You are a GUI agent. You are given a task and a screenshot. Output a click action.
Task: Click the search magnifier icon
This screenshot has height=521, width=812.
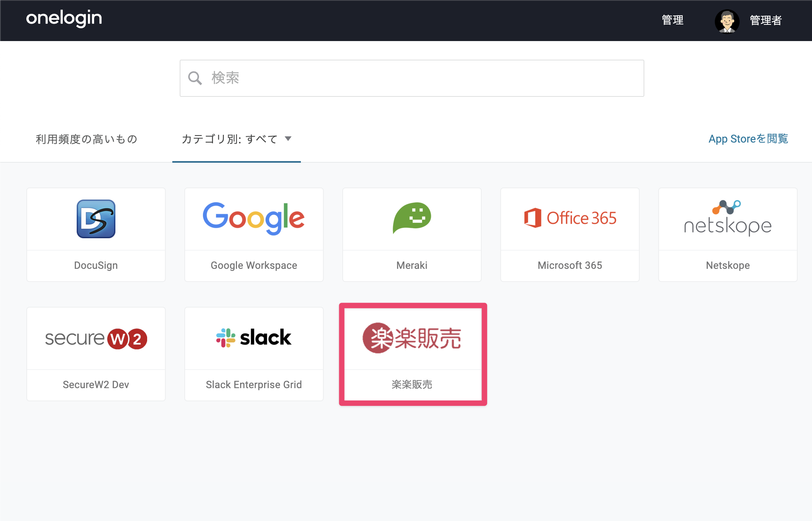click(x=195, y=78)
